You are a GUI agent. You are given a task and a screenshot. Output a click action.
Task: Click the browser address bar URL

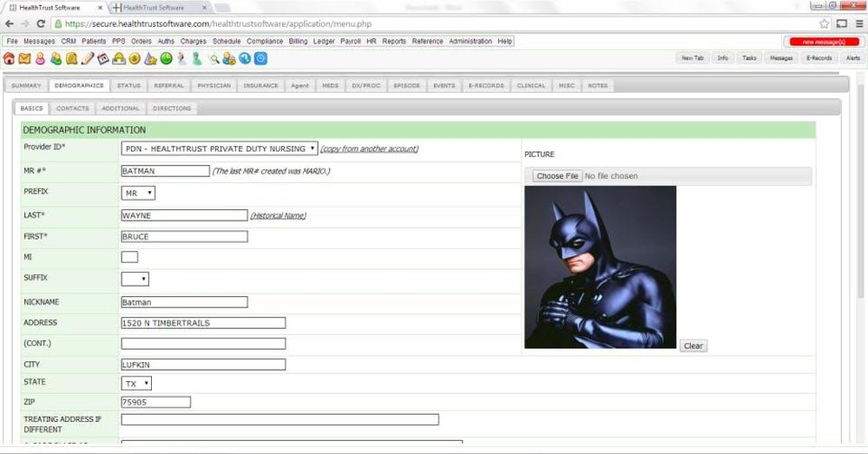coord(218,23)
